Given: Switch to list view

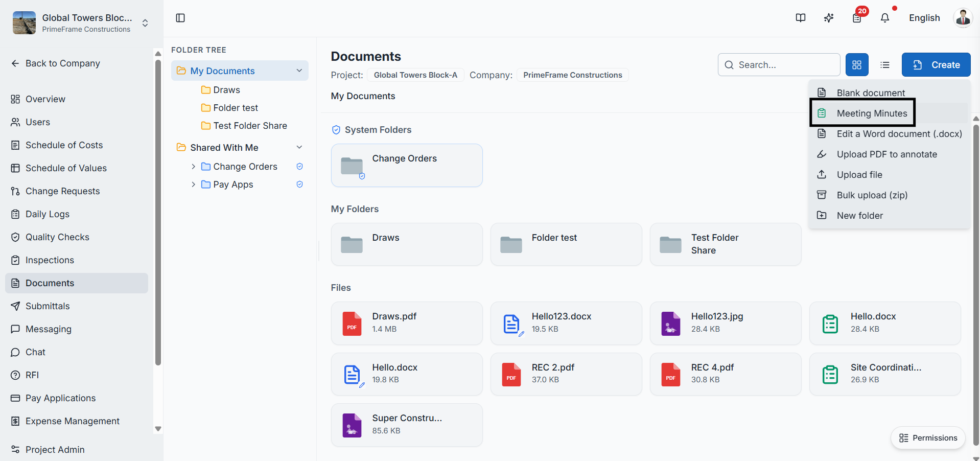Looking at the screenshot, I should coord(885,65).
